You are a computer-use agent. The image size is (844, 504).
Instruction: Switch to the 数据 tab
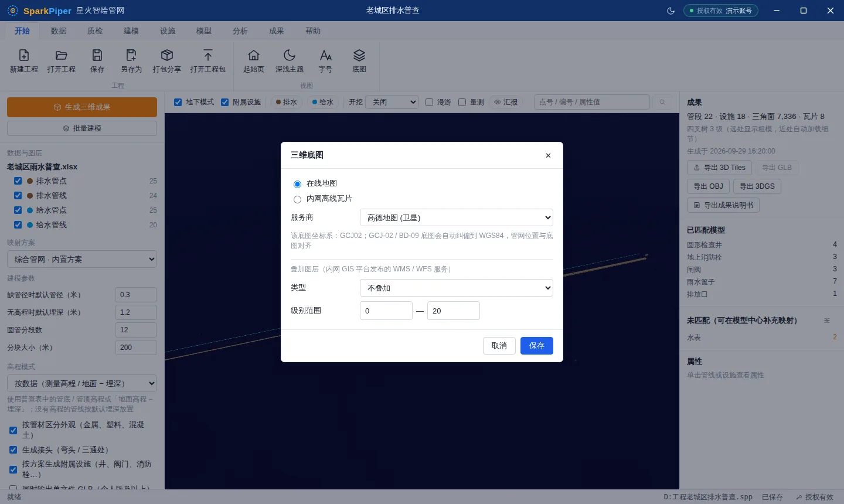point(59,30)
